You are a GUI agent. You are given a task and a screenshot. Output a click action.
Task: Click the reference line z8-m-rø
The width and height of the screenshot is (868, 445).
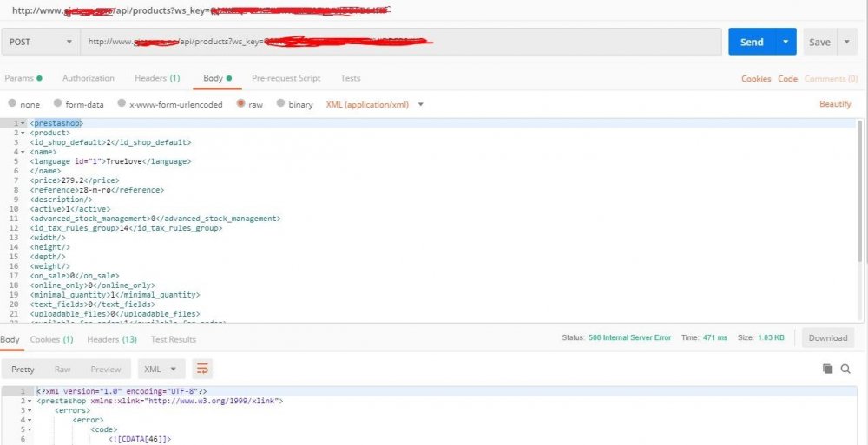97,190
